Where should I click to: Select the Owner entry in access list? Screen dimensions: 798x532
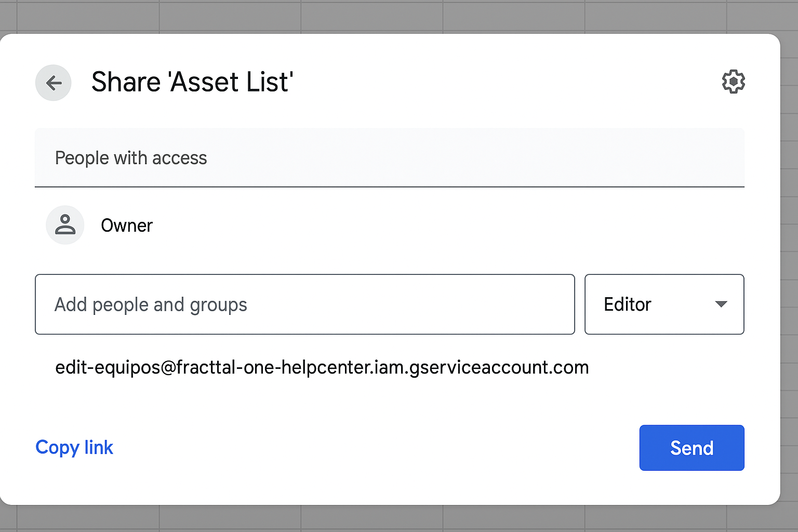tap(127, 225)
